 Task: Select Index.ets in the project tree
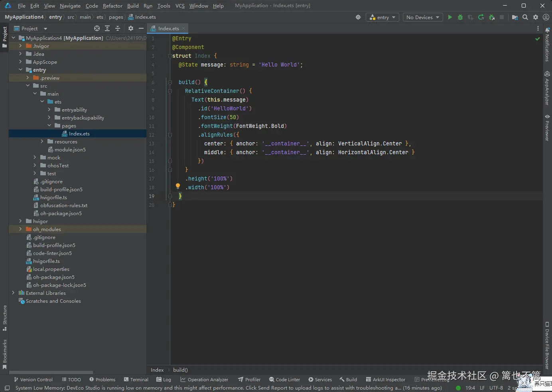77,133
